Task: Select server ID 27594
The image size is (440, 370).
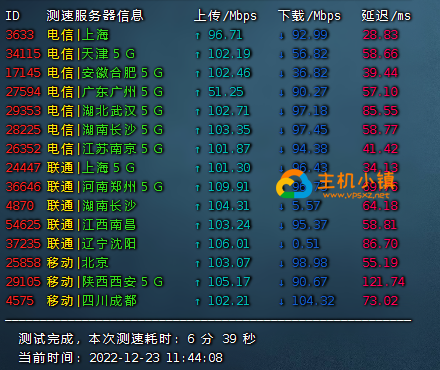Action: 23,92
